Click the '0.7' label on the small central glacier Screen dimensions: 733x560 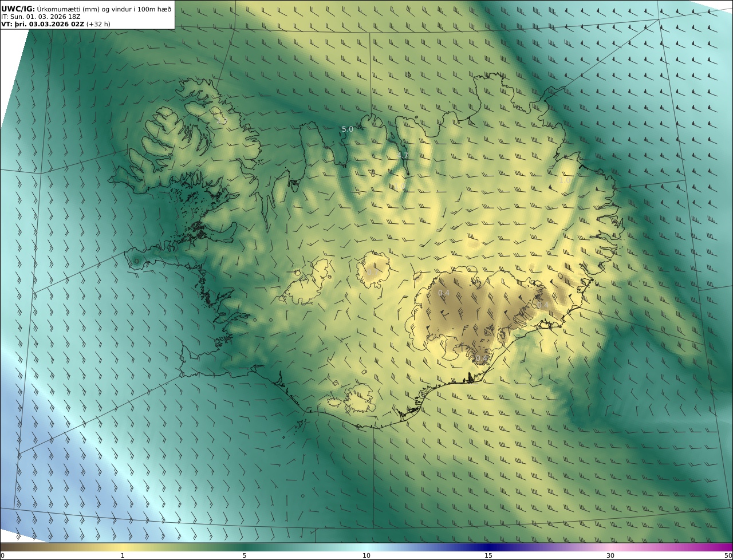(372, 272)
